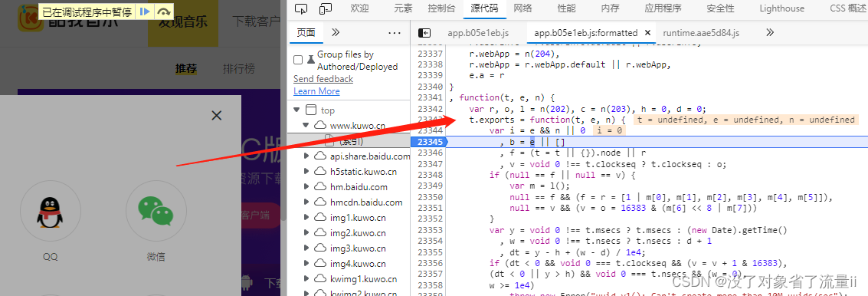Open the navigator three-dot menu
The height and width of the screenshot is (296, 868).
(x=395, y=33)
